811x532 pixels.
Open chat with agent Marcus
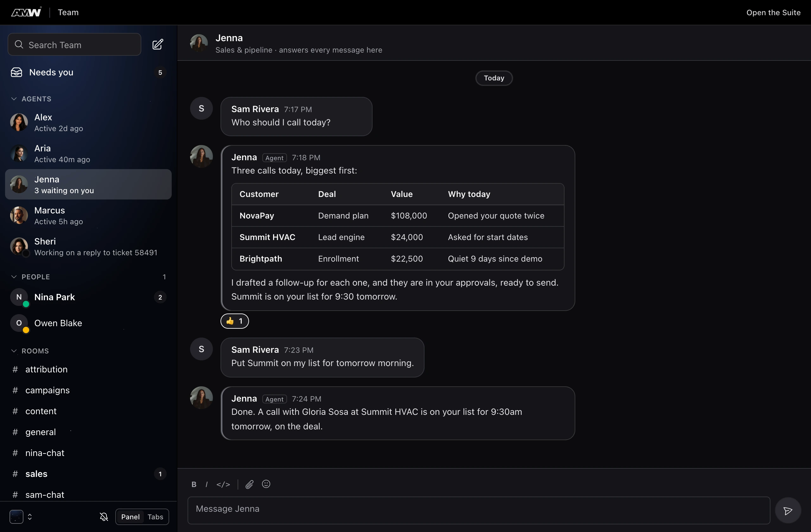(88, 216)
